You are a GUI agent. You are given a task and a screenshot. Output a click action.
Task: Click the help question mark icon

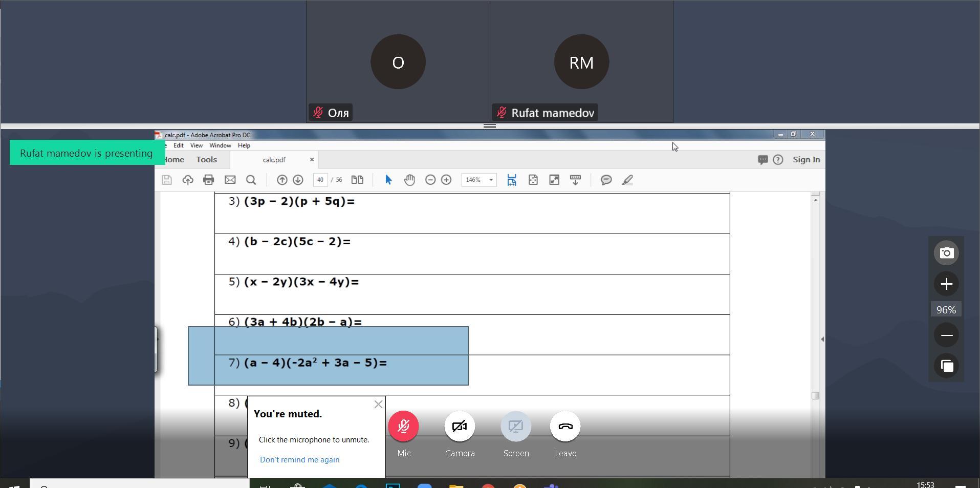pyautogui.click(x=778, y=160)
